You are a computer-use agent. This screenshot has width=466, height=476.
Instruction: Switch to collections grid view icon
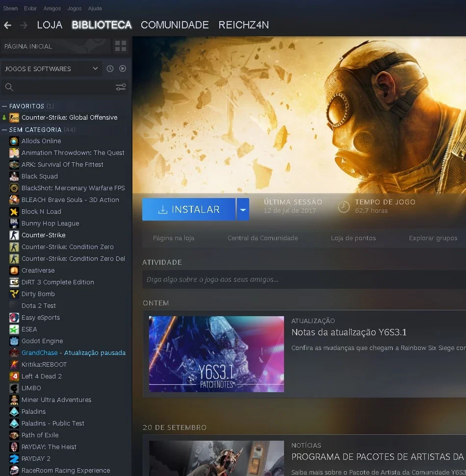pyautogui.click(x=121, y=46)
